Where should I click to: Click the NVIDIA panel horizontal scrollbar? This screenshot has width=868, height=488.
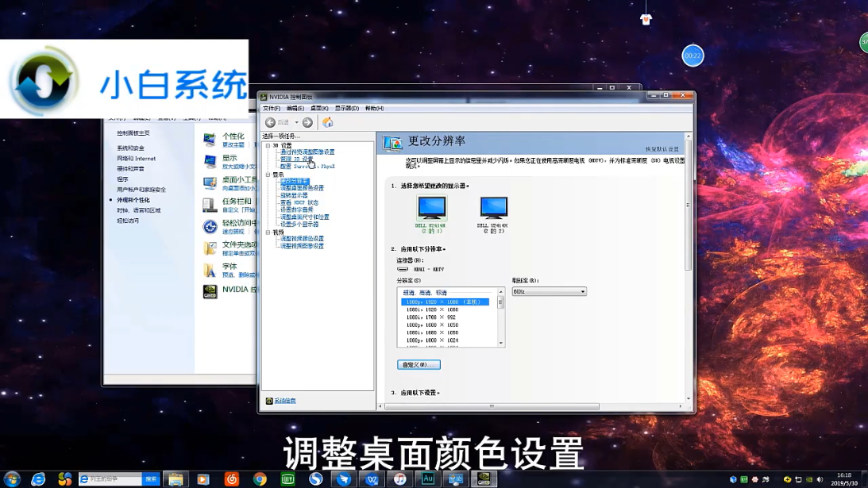point(492,406)
